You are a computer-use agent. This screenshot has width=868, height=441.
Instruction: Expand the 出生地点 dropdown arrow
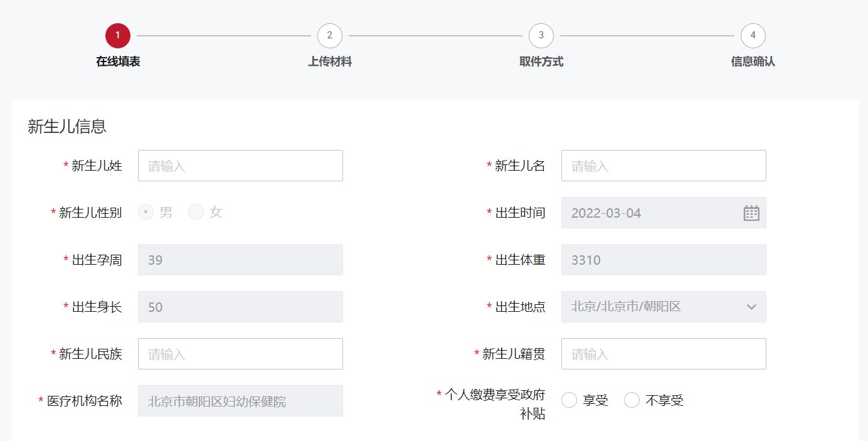pos(751,307)
